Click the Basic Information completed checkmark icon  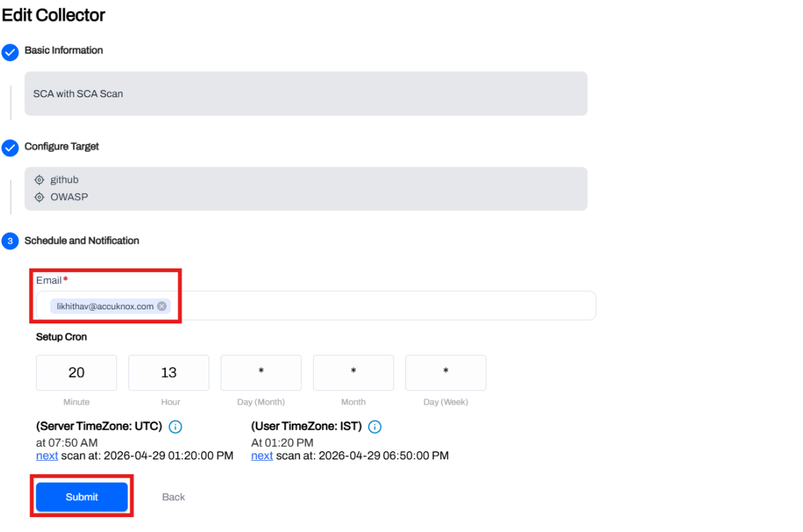(11, 52)
